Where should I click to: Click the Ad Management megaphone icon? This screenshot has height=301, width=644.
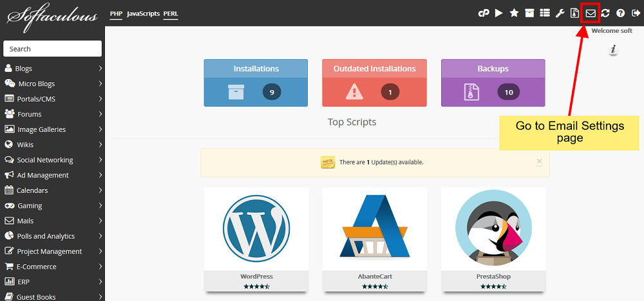(x=9, y=175)
